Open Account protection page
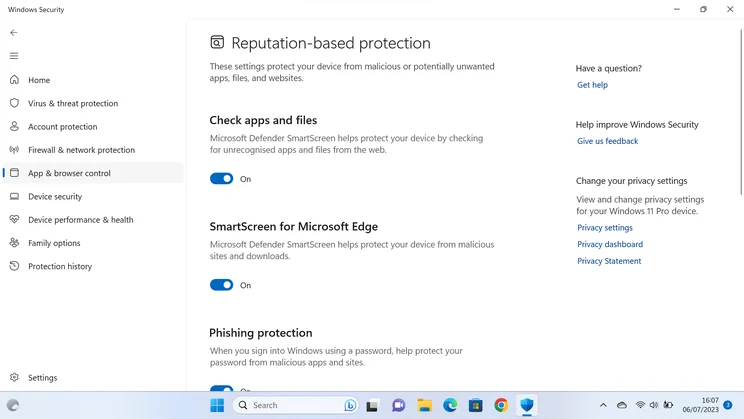This screenshot has height=419, width=744. point(93,126)
